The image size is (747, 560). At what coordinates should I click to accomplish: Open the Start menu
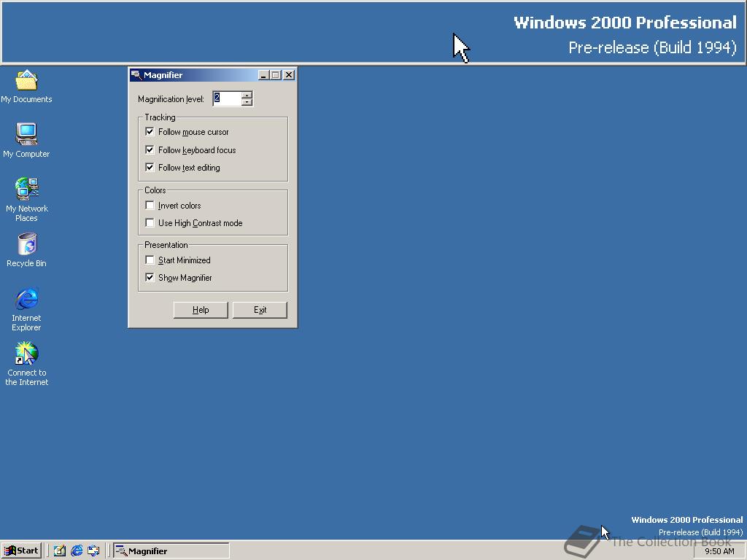click(x=21, y=551)
